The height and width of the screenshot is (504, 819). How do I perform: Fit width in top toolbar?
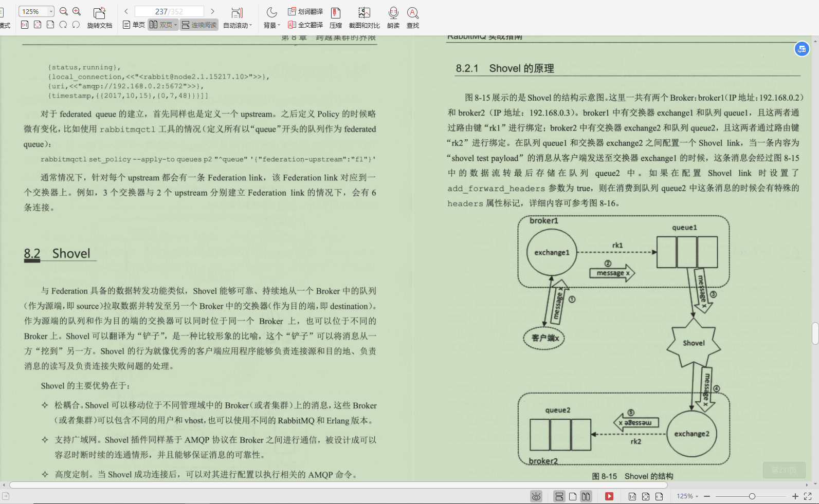[x=50, y=25]
